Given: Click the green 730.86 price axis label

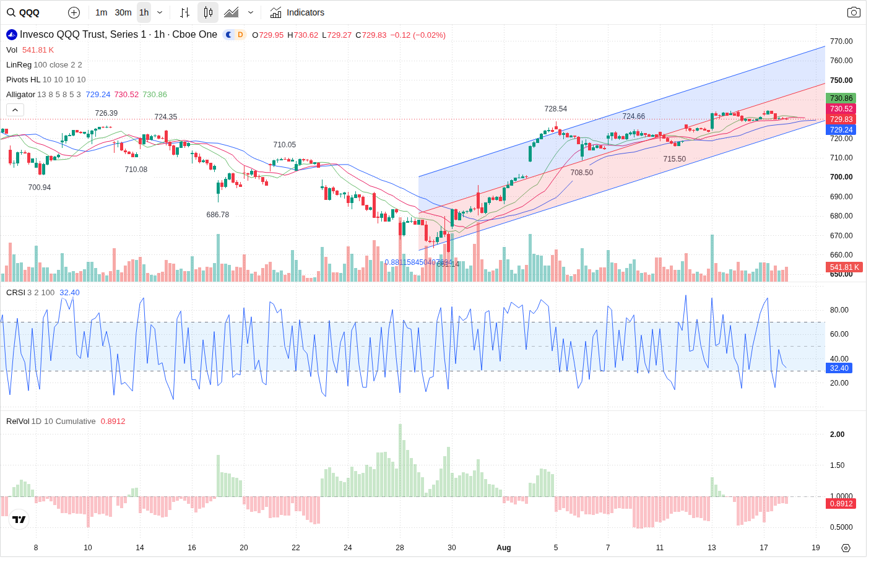Looking at the screenshot, I should [841, 98].
